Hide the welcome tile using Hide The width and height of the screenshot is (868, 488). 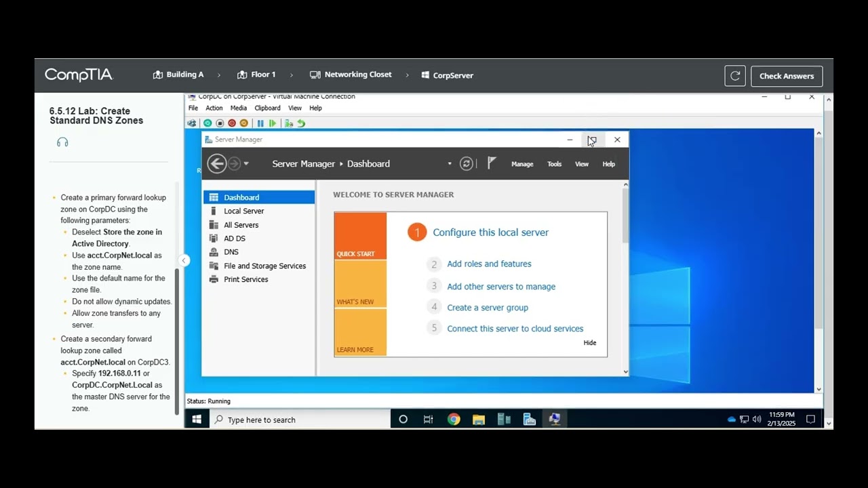(590, 343)
